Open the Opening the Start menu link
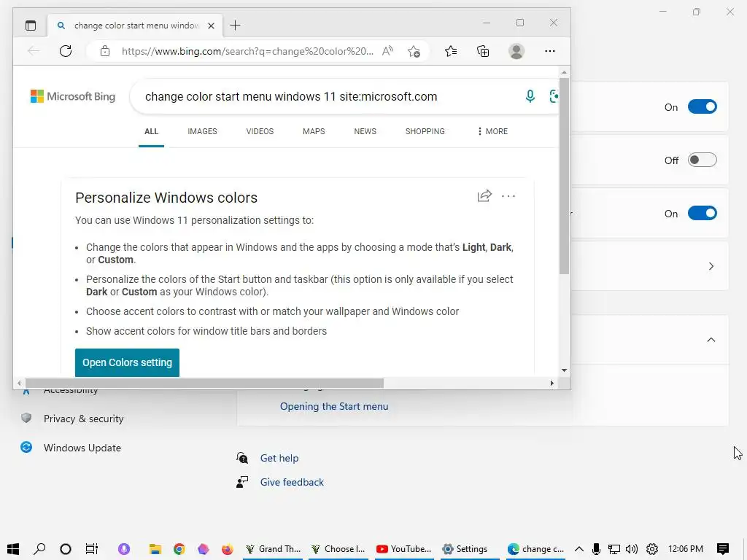 click(x=334, y=407)
